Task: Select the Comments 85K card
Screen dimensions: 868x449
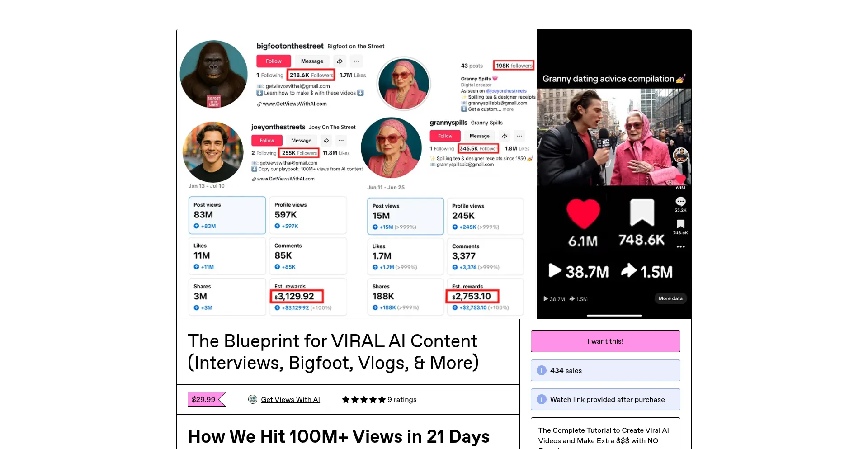Action: (308, 256)
